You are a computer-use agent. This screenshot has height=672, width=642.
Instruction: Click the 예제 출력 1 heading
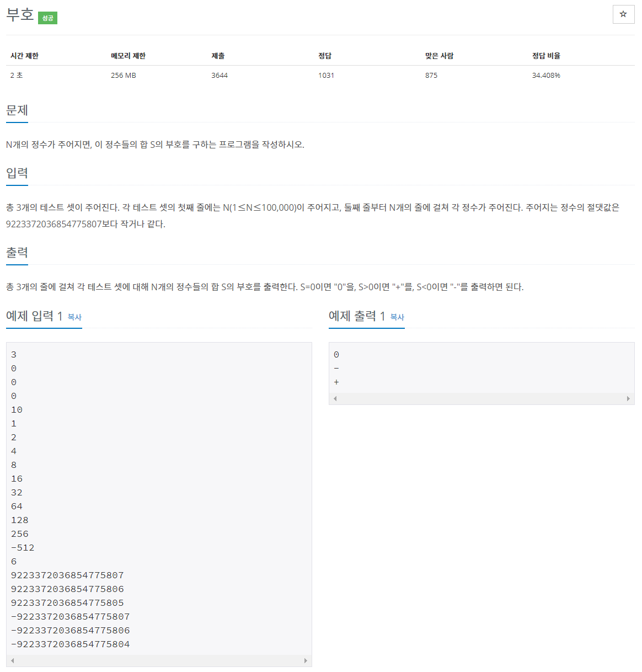(x=357, y=316)
